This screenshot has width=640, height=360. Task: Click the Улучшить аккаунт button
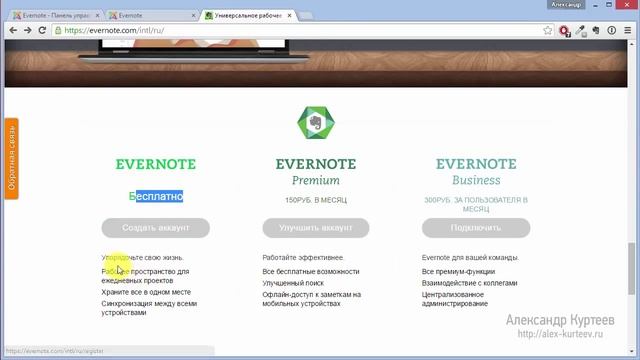(x=316, y=228)
